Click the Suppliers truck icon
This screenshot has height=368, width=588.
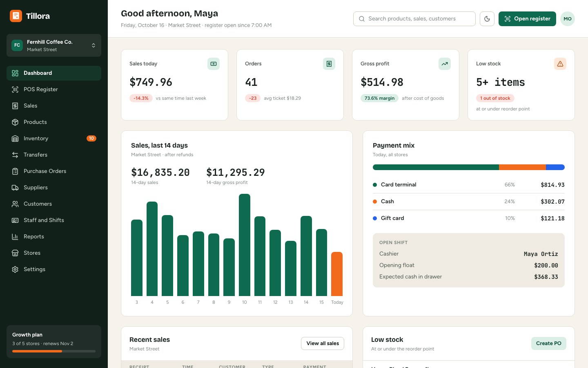tap(15, 188)
